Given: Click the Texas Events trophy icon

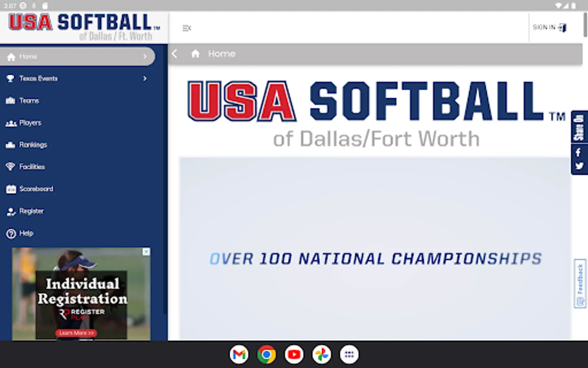Looking at the screenshot, I should click(x=11, y=79).
